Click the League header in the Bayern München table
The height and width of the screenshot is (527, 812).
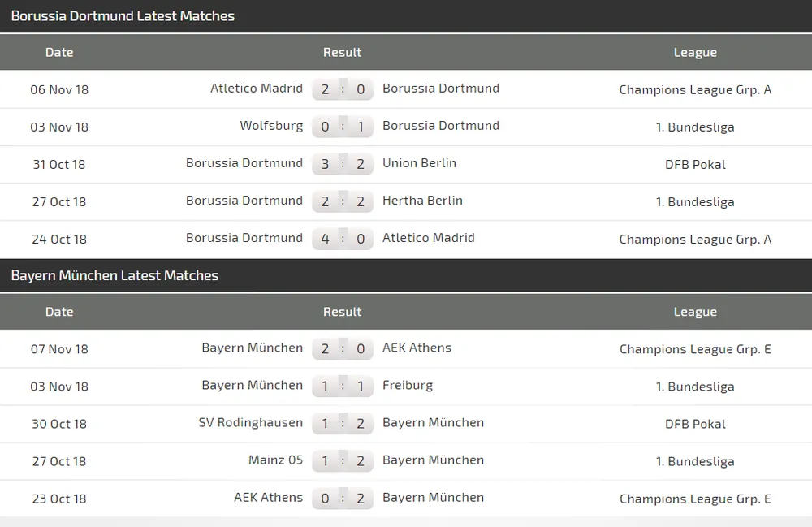pyautogui.click(x=695, y=312)
